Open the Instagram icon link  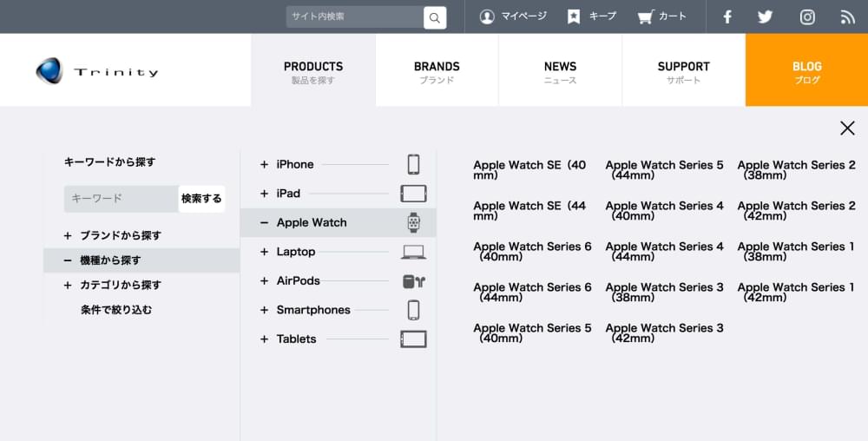click(807, 16)
